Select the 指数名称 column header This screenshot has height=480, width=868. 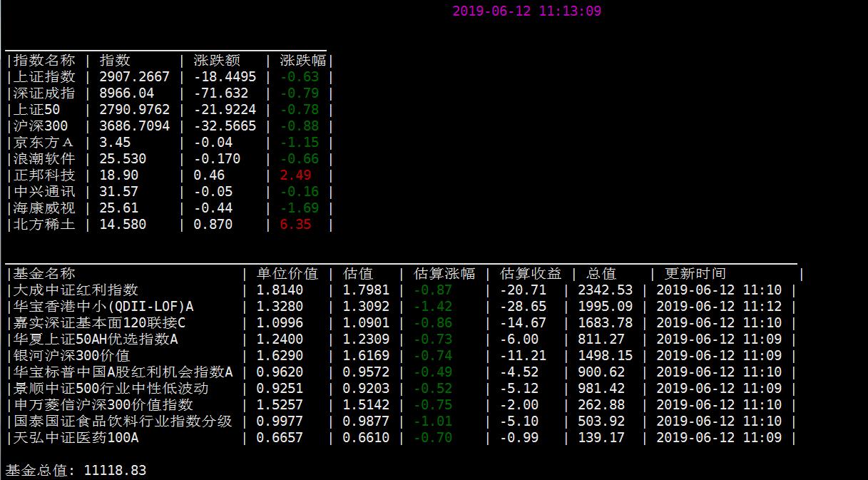44,61
